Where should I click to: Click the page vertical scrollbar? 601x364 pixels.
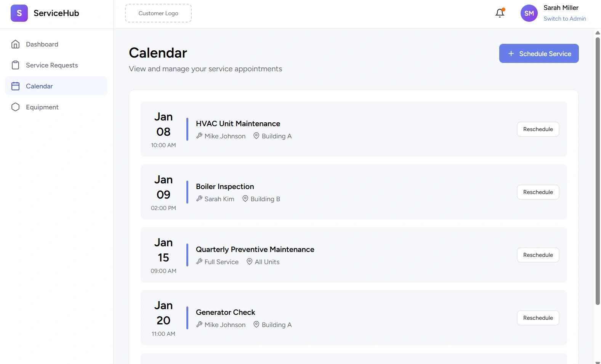point(598,172)
